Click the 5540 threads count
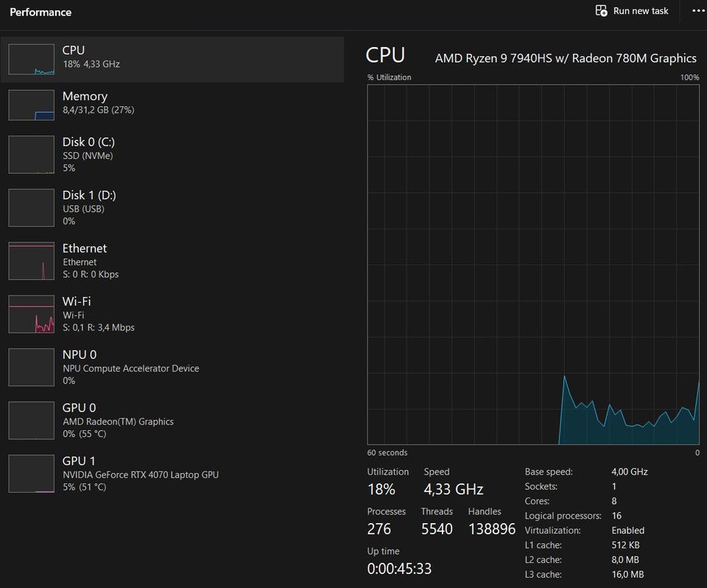707x588 pixels. point(437,529)
